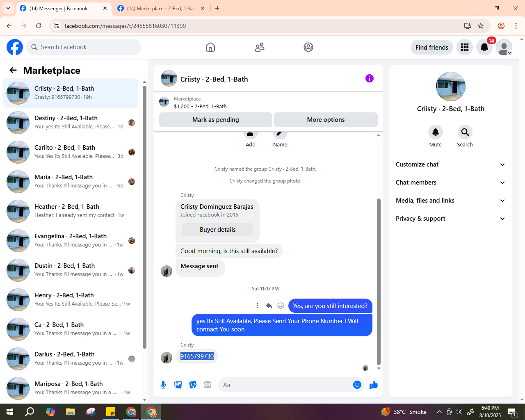Screen dimensions: 525x420
Task: Mute the conversation with bell icon
Action: (x=436, y=132)
